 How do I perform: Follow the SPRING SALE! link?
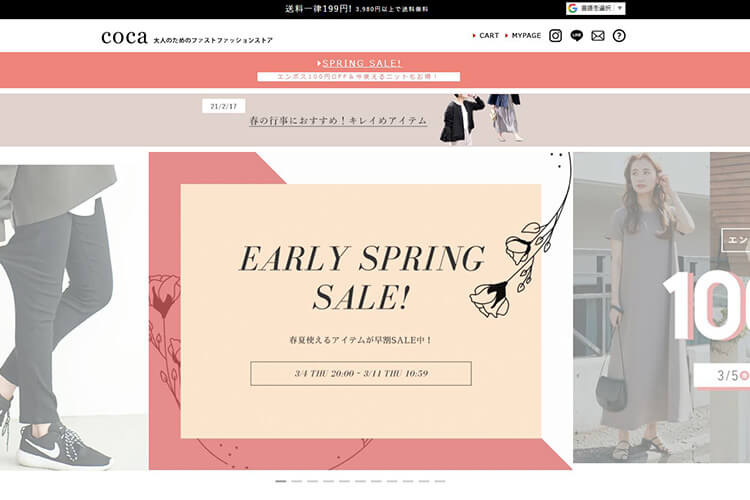pyautogui.click(x=362, y=63)
